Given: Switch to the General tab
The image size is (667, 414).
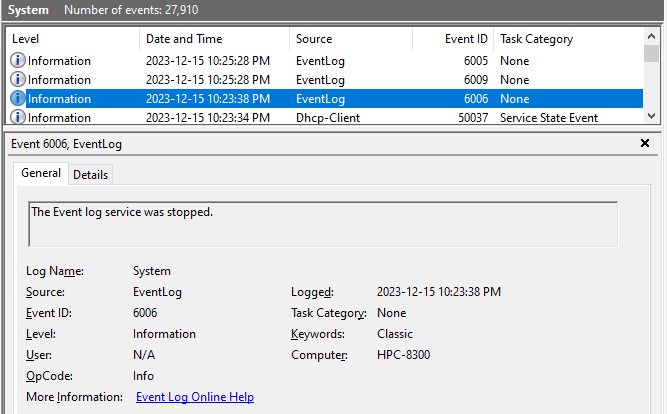Looking at the screenshot, I should click(x=41, y=174).
